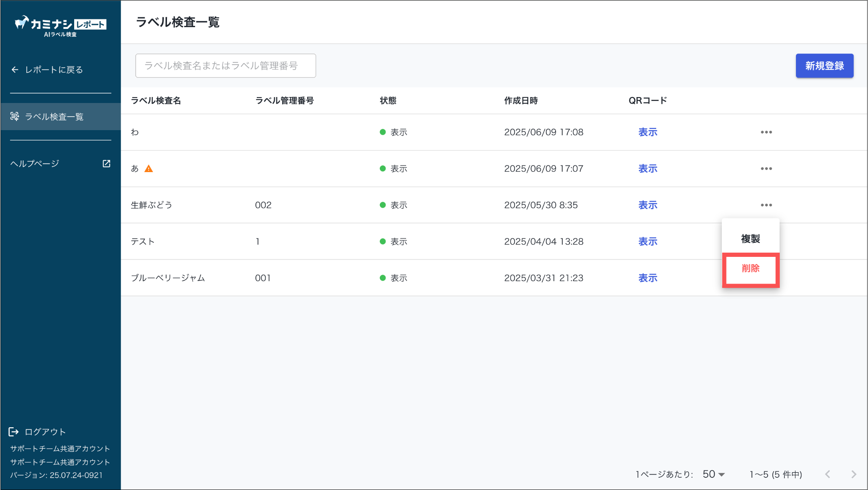Go to the next page arrow
Image resolution: width=868 pixels, height=490 pixels.
(x=854, y=474)
